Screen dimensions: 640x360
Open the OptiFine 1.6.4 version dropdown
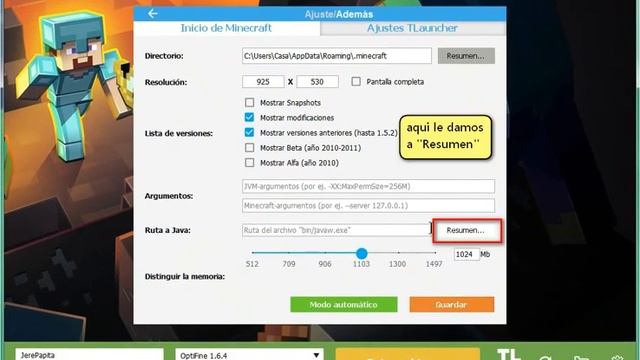[x=249, y=355]
